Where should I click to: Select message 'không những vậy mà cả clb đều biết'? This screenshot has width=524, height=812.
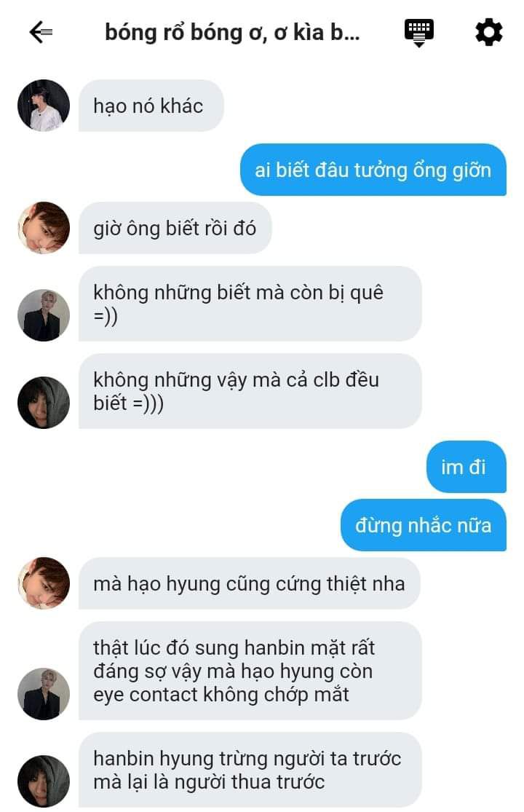[250, 391]
